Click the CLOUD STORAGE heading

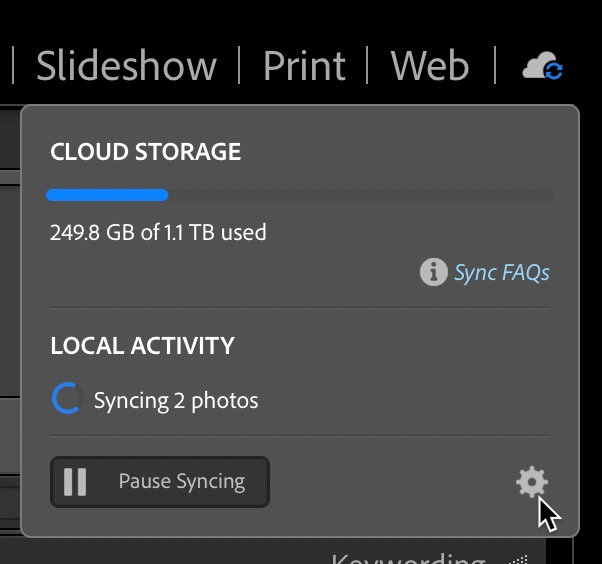tap(146, 151)
